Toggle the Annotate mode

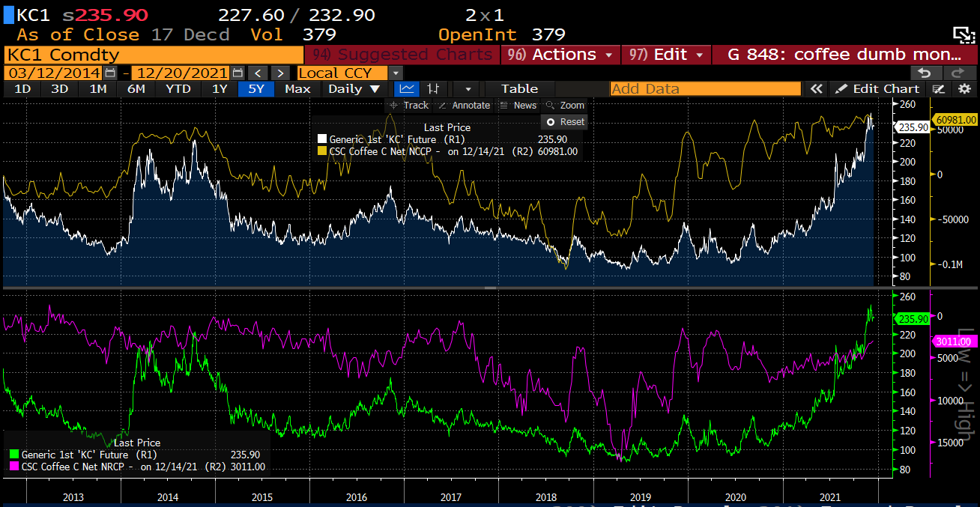pos(464,106)
